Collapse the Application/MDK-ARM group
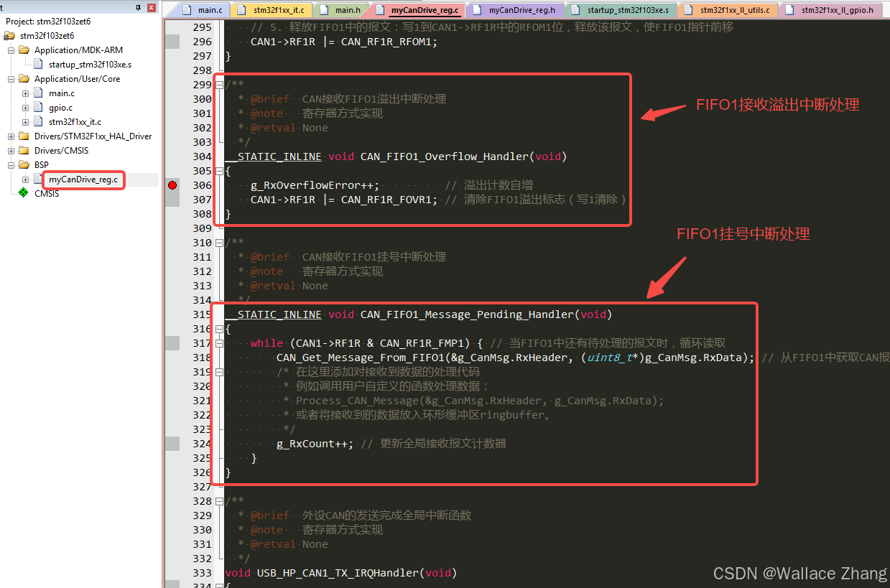Screen dimensions: 890x588 coord(11,50)
